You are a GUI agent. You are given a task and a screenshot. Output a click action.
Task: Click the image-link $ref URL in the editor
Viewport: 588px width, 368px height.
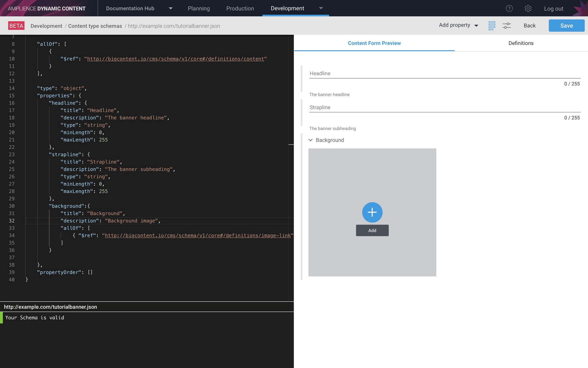pos(198,235)
